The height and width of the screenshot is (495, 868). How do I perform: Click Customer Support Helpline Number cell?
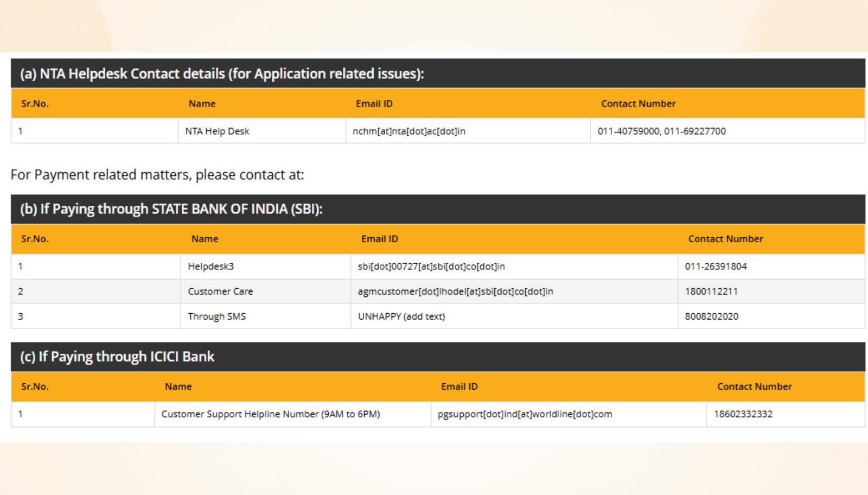pyautogui.click(x=270, y=414)
